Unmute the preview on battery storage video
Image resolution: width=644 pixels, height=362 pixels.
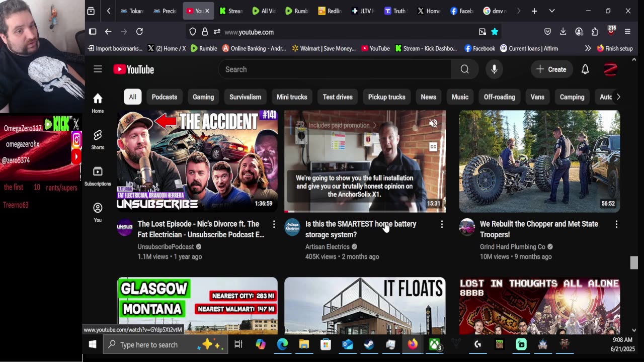[x=433, y=123]
